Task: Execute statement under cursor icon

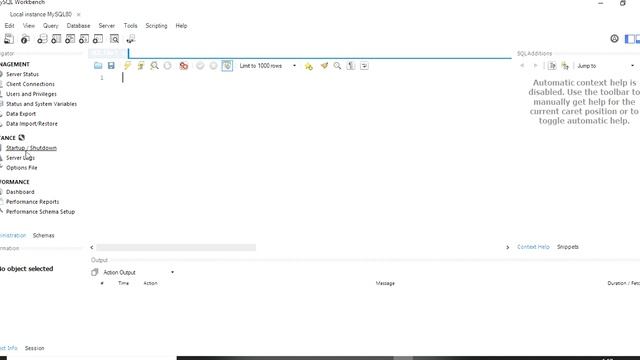Action: [141, 66]
